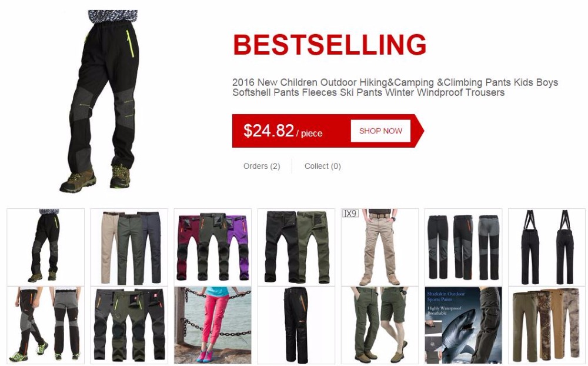Open the IX9 khaki tactical pants thumbnail
Screen dimensions: 588x366
[380, 247]
